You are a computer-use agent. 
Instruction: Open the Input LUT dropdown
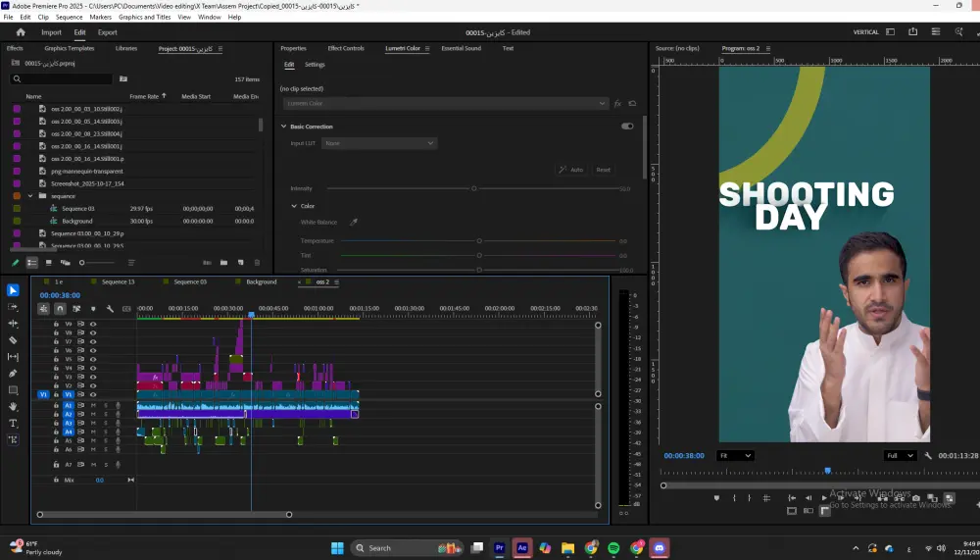click(379, 143)
